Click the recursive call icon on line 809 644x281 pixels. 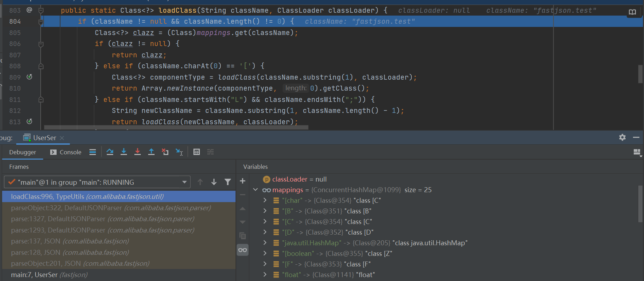point(30,77)
